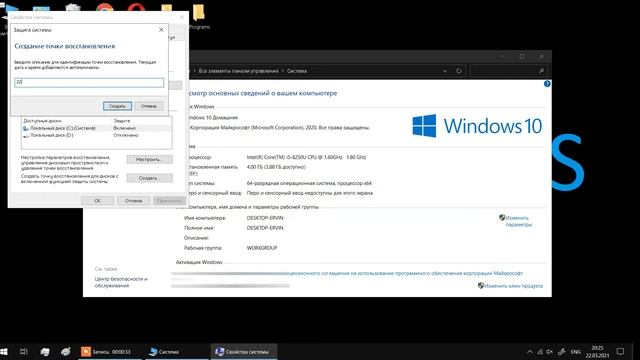Select Локальный диск (D:) row
Screen dimensions: 640x360
(96, 135)
